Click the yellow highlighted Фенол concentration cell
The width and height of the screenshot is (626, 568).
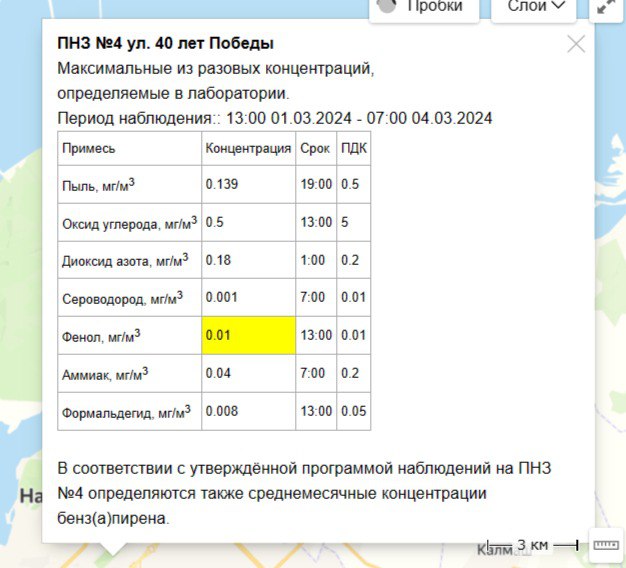(248, 335)
